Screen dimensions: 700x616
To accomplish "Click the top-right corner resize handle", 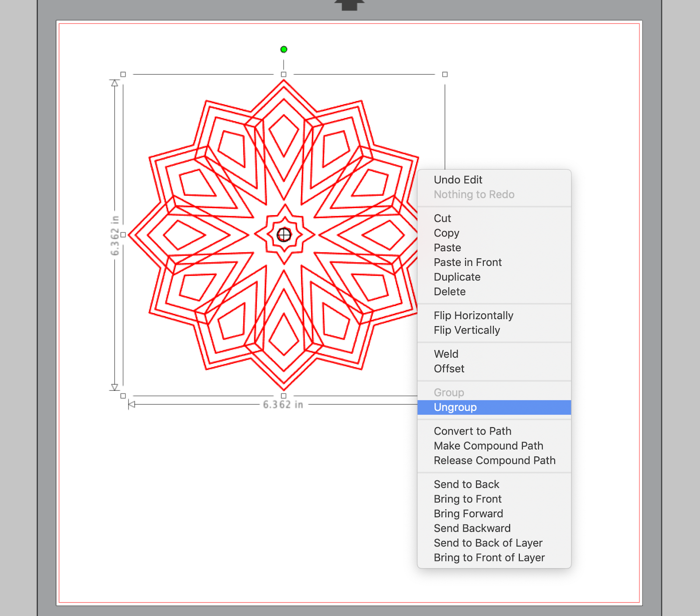I will tap(445, 74).
